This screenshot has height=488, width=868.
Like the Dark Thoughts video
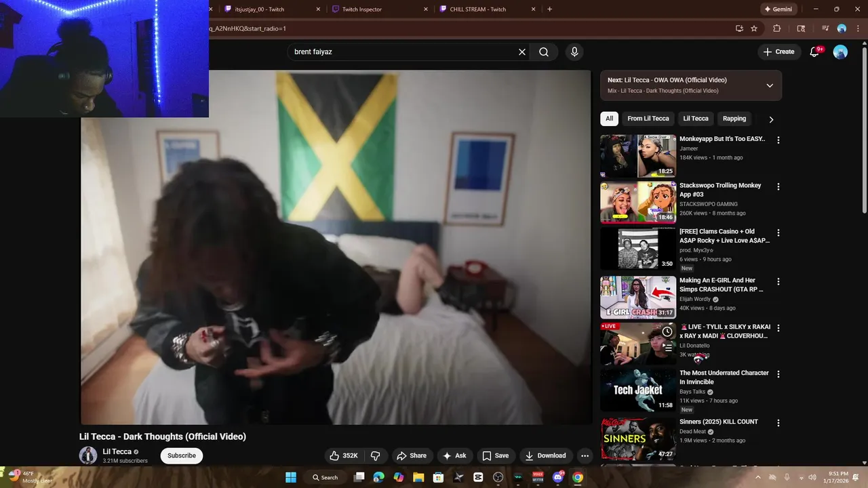[x=343, y=455]
